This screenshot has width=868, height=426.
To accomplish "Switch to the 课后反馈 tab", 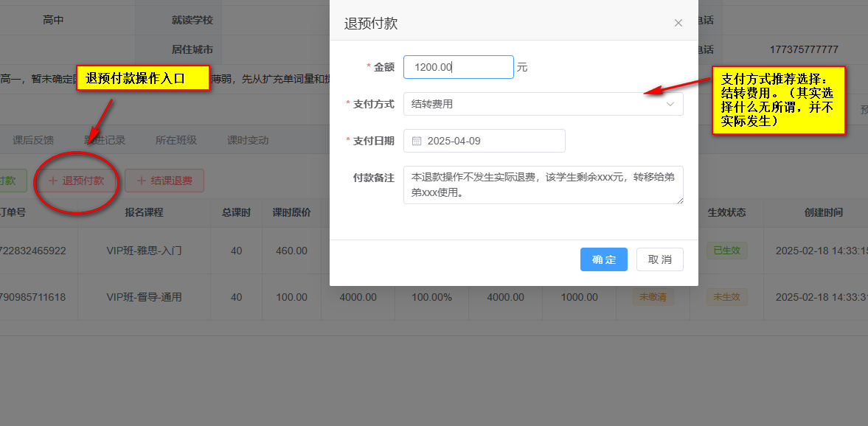I will click(x=33, y=140).
